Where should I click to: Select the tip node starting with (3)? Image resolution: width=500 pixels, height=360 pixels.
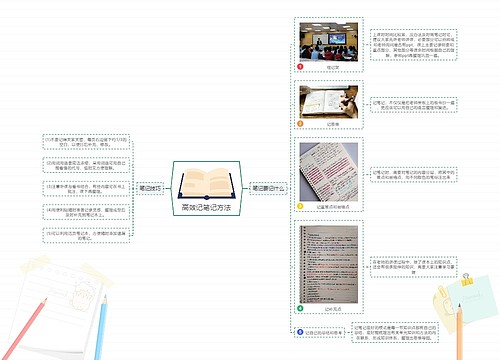86,189
